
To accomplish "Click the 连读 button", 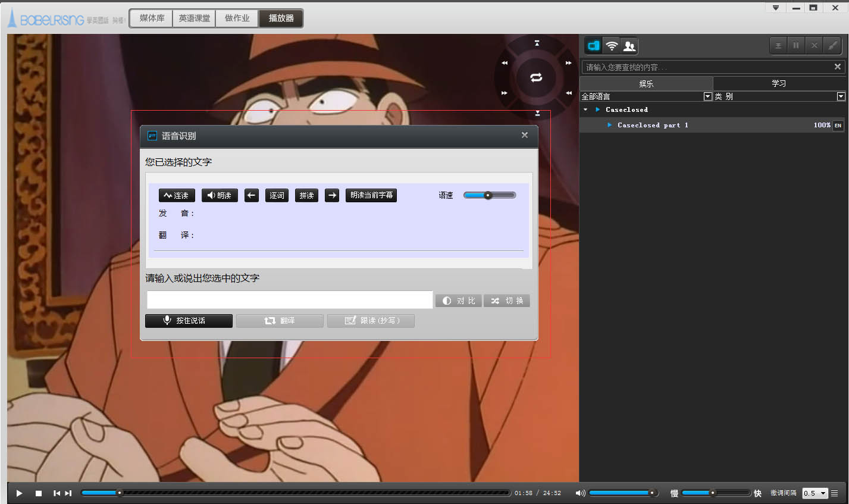I will coord(177,195).
